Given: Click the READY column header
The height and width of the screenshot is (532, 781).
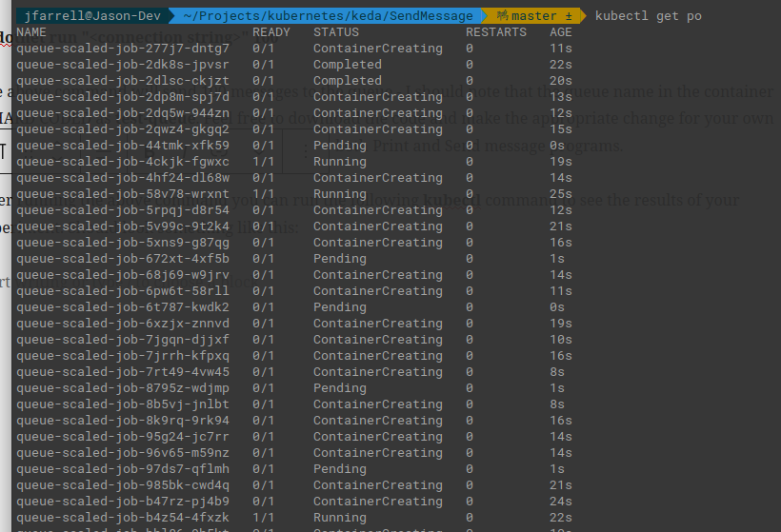Looking at the screenshot, I should coord(271,32).
